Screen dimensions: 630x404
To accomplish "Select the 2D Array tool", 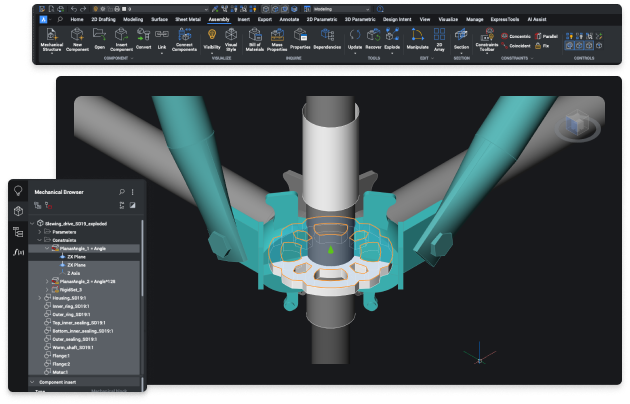I will (x=439, y=39).
